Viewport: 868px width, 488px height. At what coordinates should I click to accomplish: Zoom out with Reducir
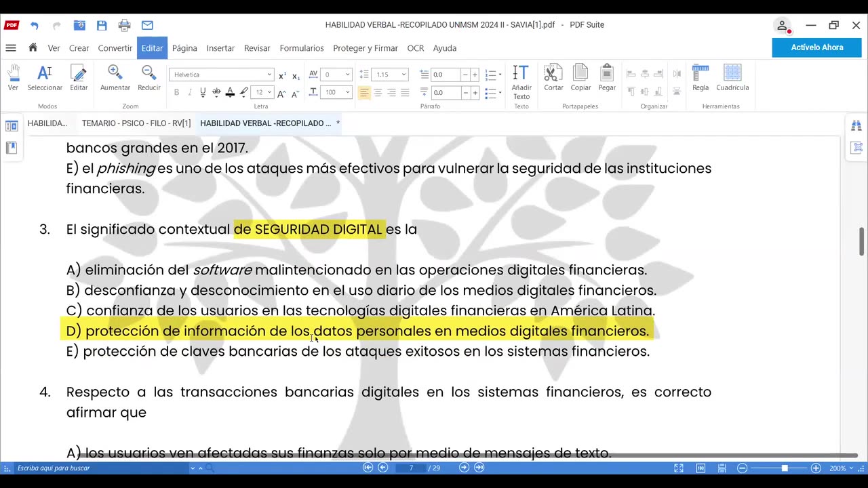tap(149, 78)
